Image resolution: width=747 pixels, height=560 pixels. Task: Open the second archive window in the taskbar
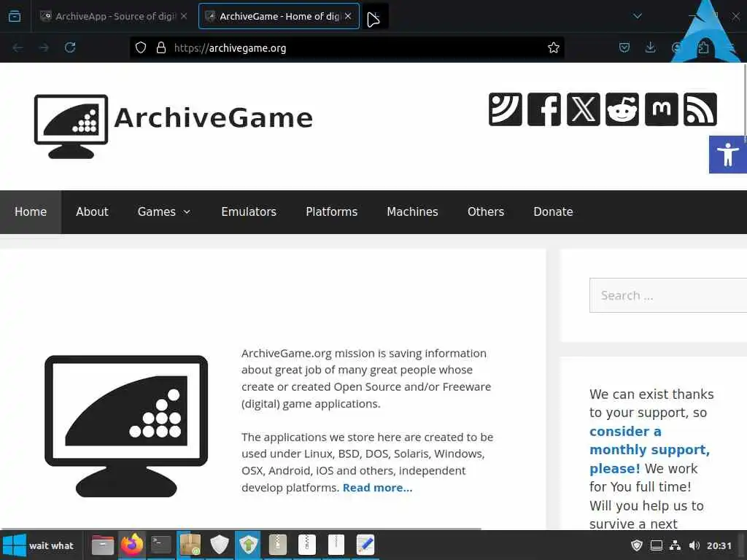pyautogui.click(x=307, y=545)
